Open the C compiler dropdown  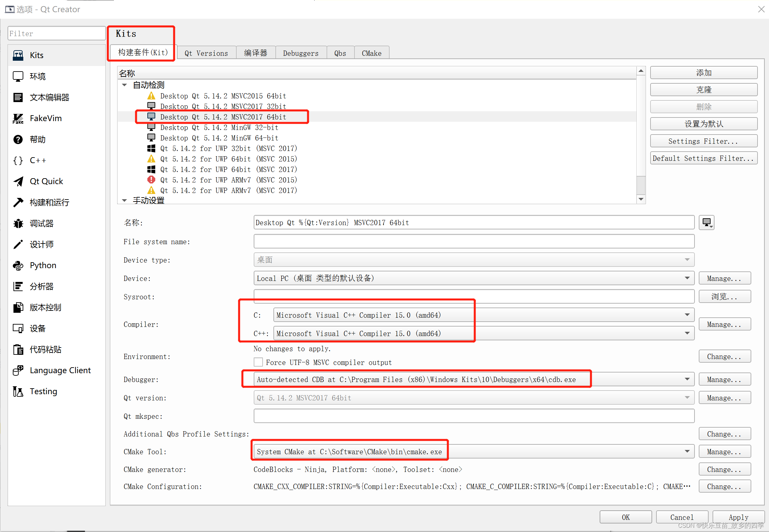484,315
